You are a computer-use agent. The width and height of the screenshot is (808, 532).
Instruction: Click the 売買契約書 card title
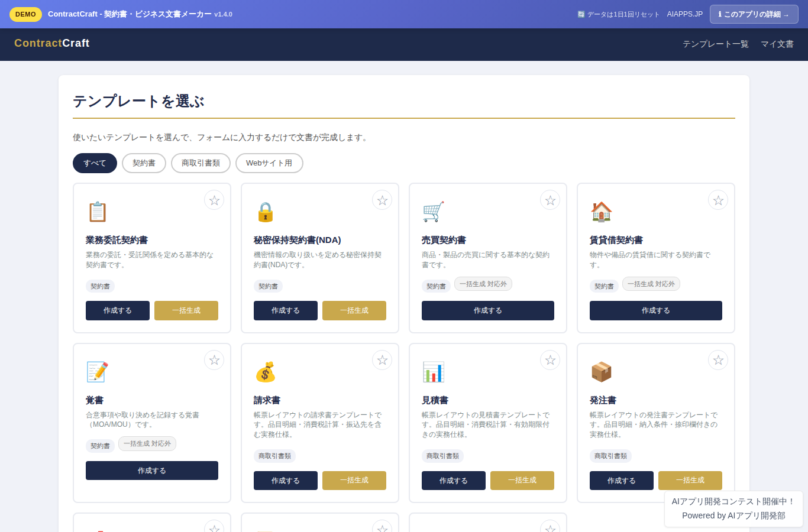(444, 240)
